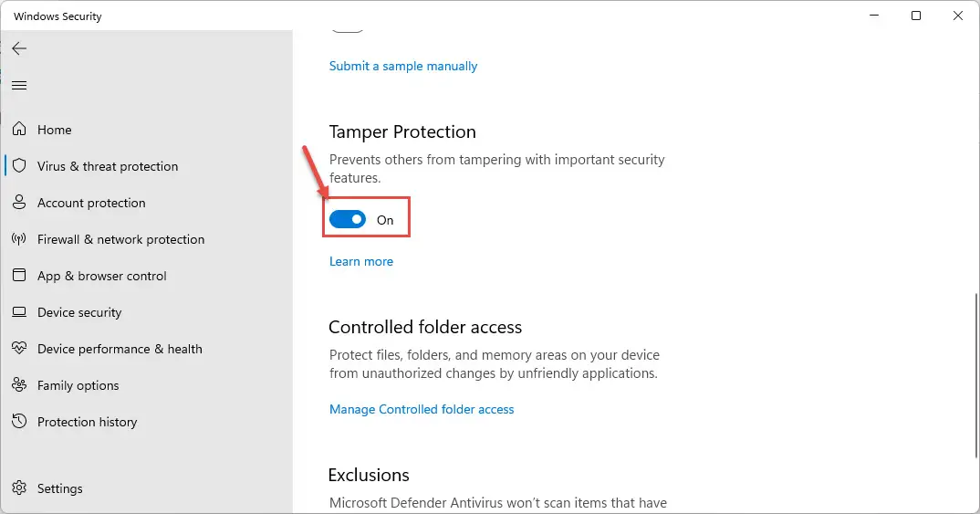Turn off the Tamper Protection toggle
The height and width of the screenshot is (514, 980).
tap(348, 219)
